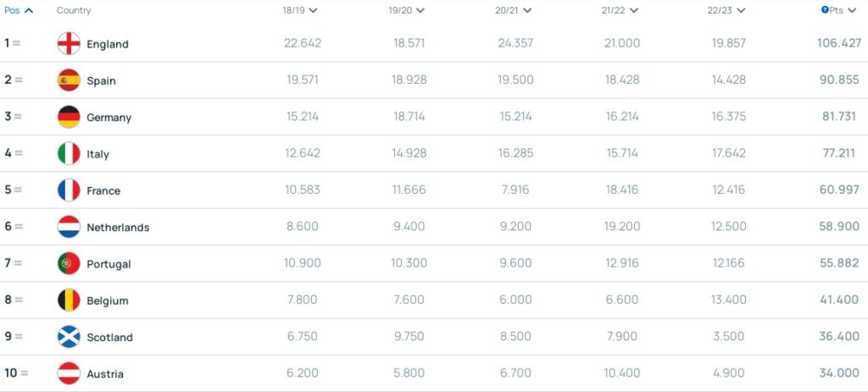This screenshot has height=392, width=868.
Task: Click the Netherlands flag icon
Action: coord(69,227)
